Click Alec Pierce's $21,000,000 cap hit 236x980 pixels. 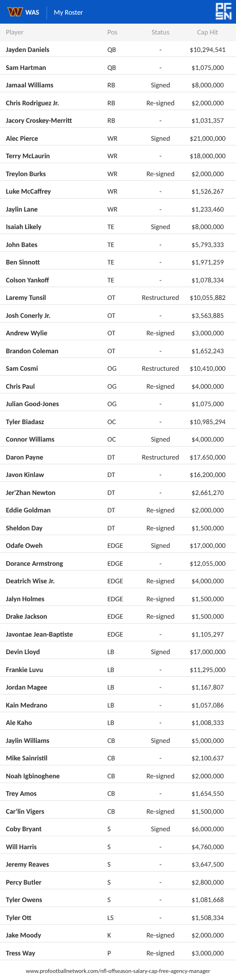208,138
